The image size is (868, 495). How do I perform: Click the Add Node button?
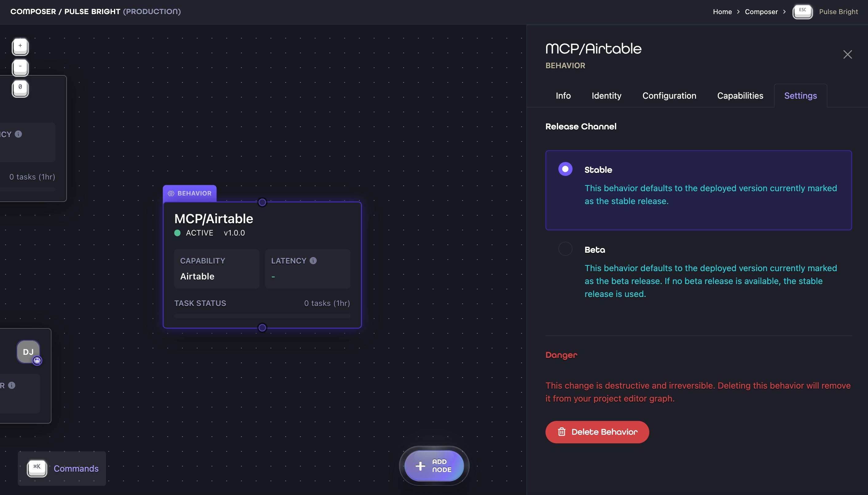coord(434,465)
